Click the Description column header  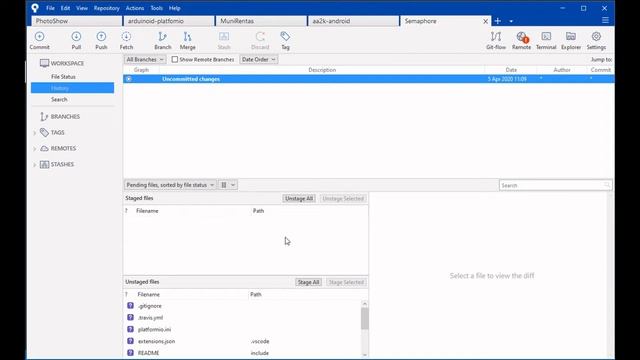[322, 70]
